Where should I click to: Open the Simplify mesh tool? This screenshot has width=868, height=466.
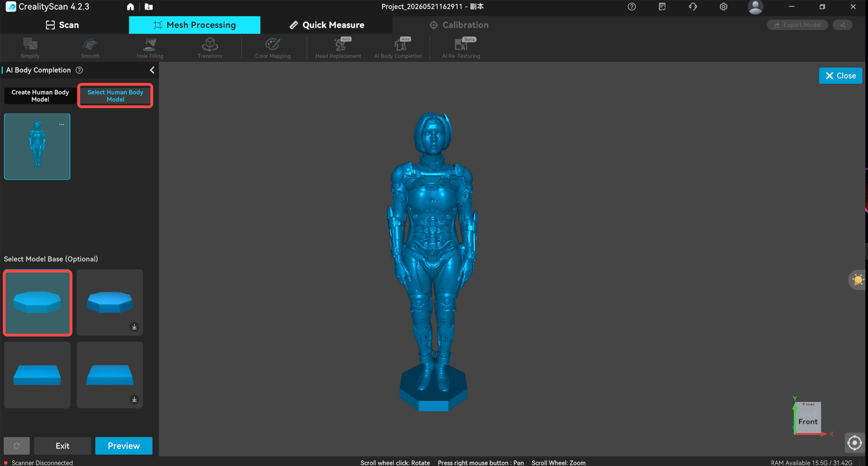point(30,48)
